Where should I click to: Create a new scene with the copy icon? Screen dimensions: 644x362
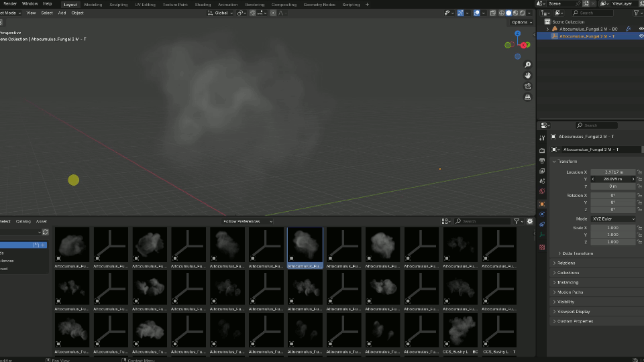point(586,4)
